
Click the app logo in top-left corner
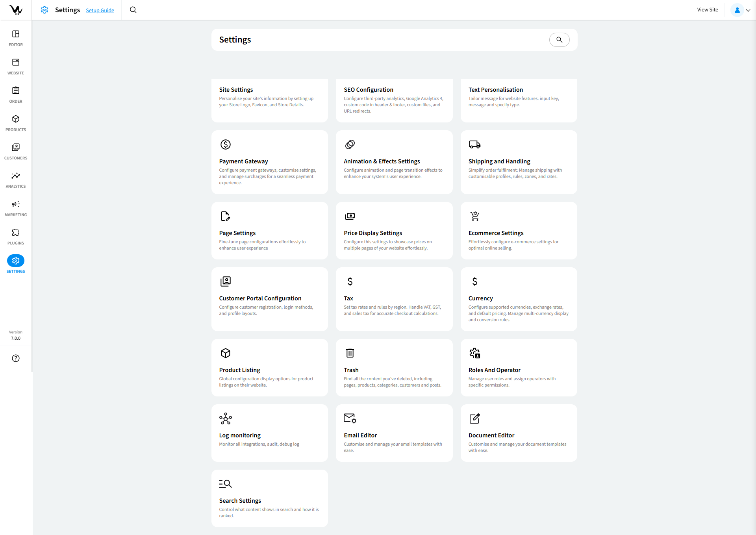[x=16, y=10]
